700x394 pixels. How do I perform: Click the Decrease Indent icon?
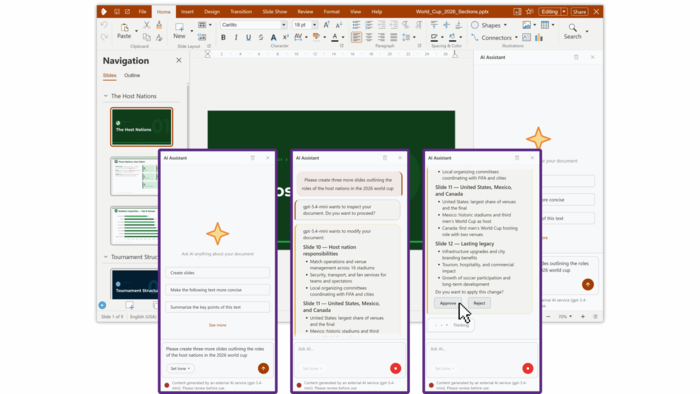coord(394,25)
